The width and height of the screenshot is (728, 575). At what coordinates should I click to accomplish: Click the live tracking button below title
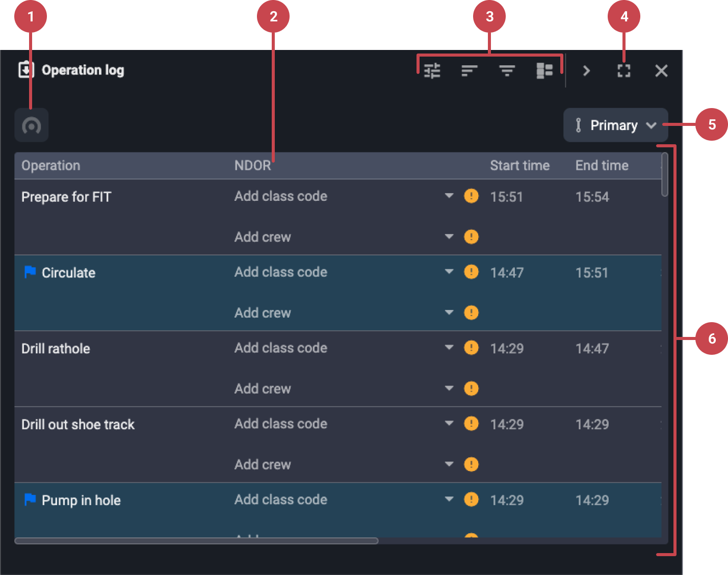[x=32, y=125]
